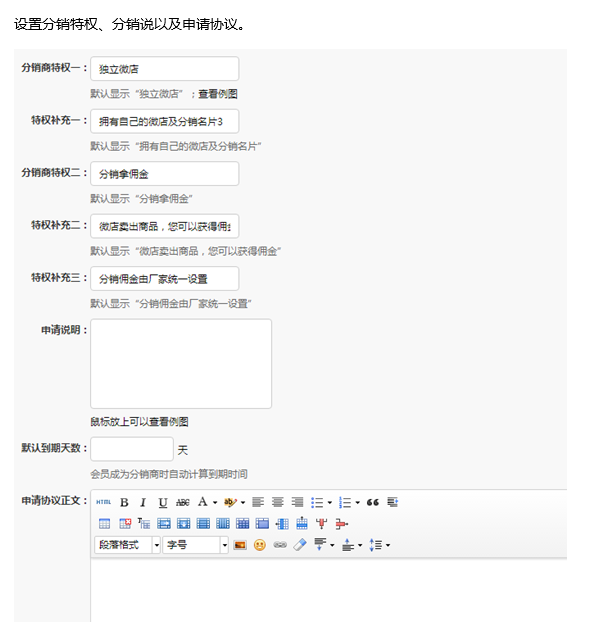Insert a table using table icon

tap(104, 524)
